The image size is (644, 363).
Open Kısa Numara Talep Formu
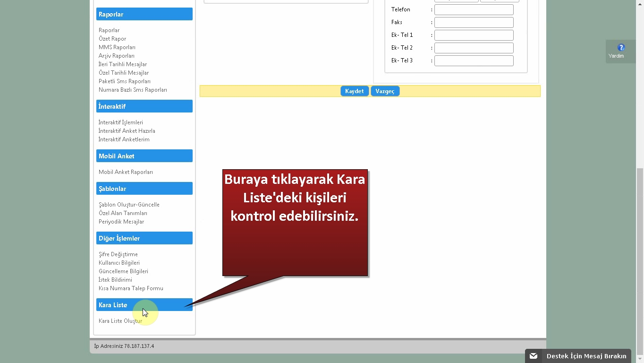point(131,288)
